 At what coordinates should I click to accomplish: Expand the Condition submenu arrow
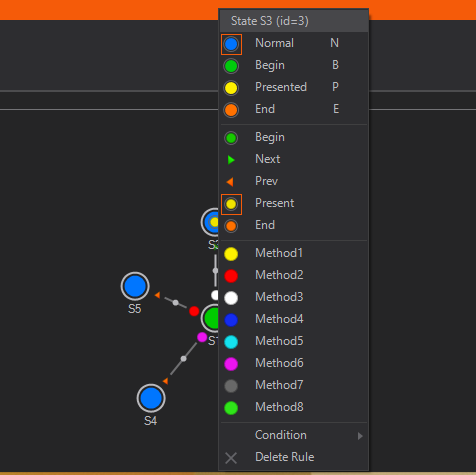(x=360, y=436)
